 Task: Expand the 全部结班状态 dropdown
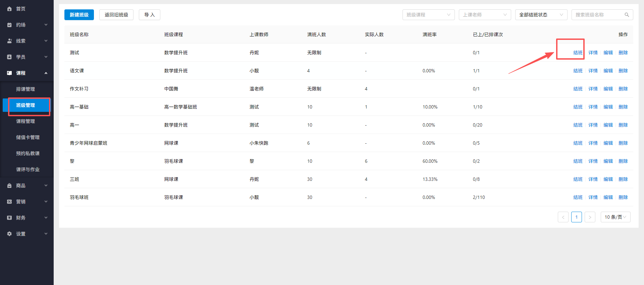pos(541,15)
